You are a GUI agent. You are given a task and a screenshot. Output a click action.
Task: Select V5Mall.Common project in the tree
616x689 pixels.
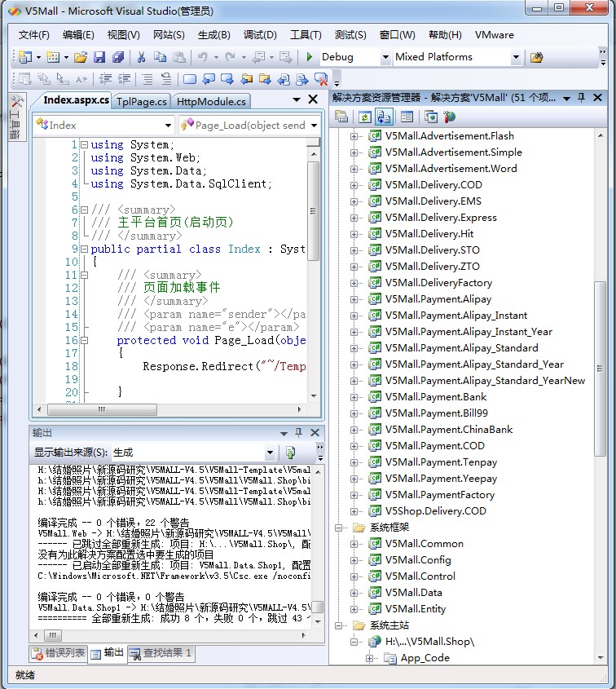tap(425, 544)
